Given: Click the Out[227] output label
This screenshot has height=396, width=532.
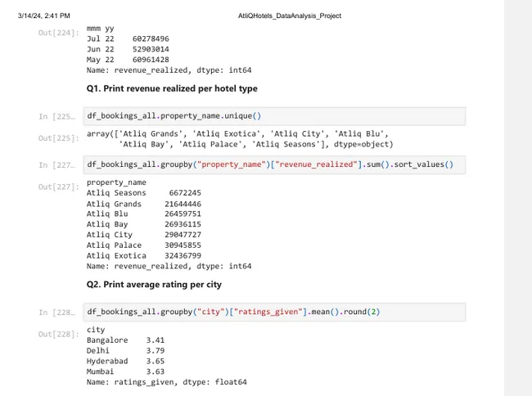Looking at the screenshot, I should tap(58, 187).
